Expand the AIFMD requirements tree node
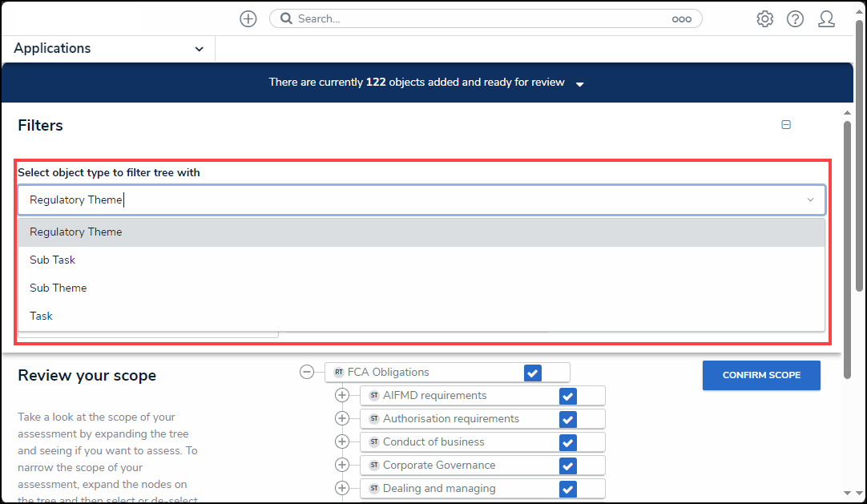 coord(343,395)
